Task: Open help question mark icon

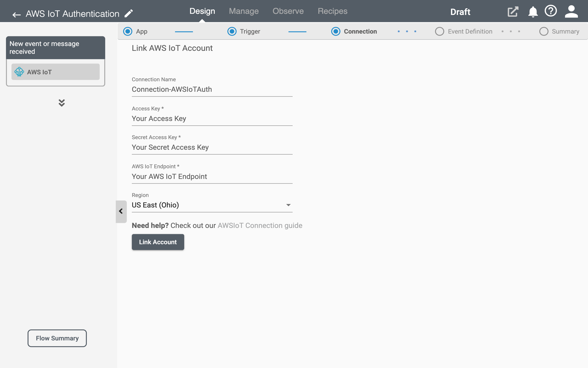Action: [551, 11]
